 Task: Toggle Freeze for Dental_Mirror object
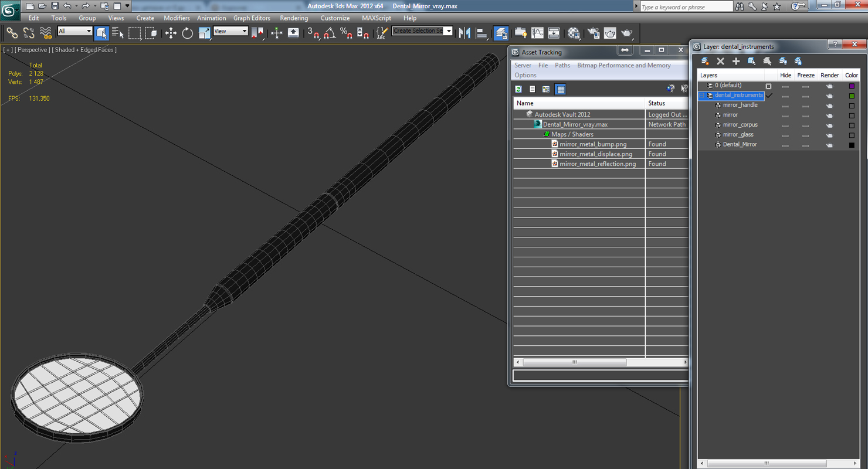pos(805,145)
